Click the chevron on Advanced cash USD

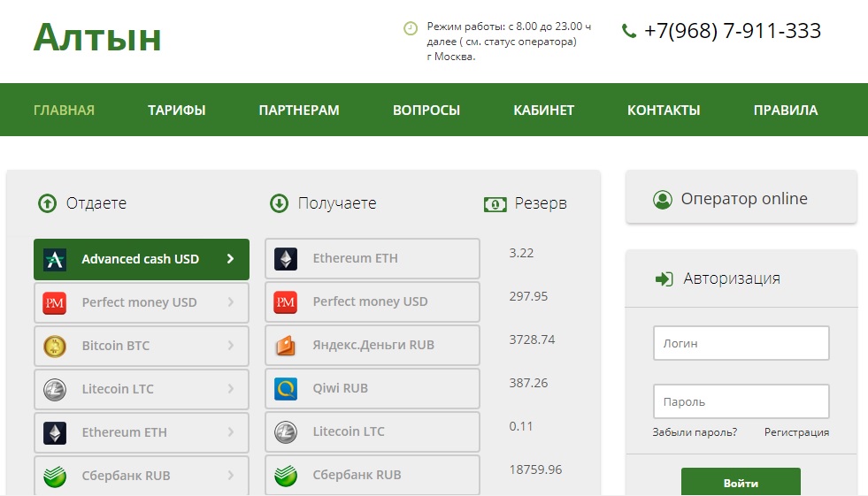pyautogui.click(x=230, y=259)
